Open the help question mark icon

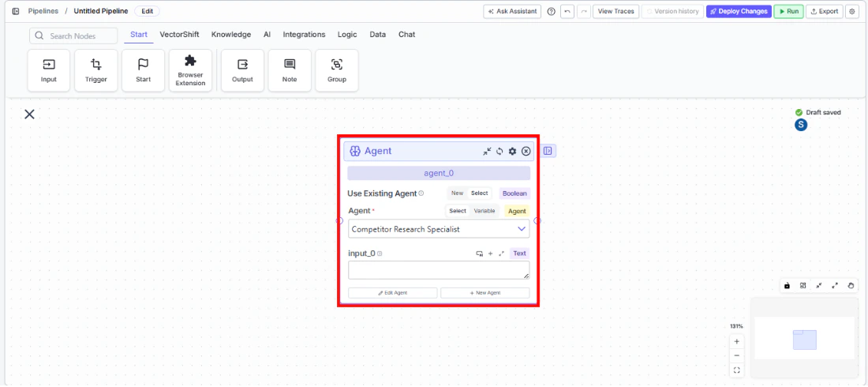coord(552,11)
